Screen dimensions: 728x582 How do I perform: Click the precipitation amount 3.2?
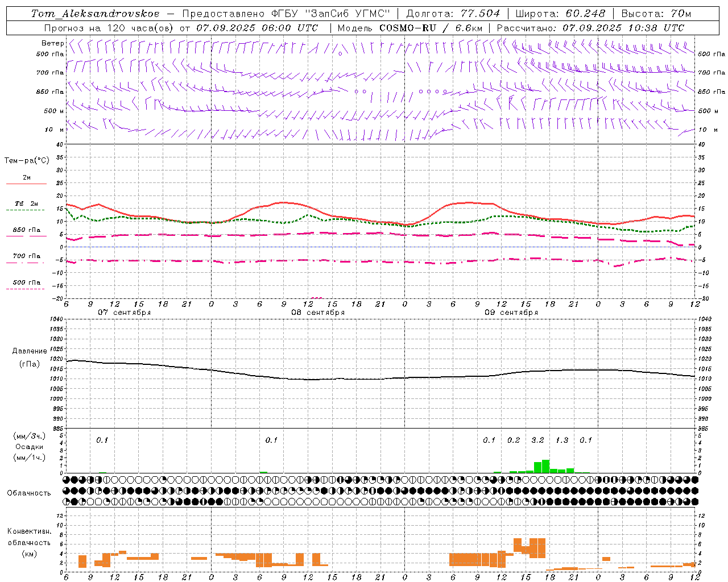537,440
